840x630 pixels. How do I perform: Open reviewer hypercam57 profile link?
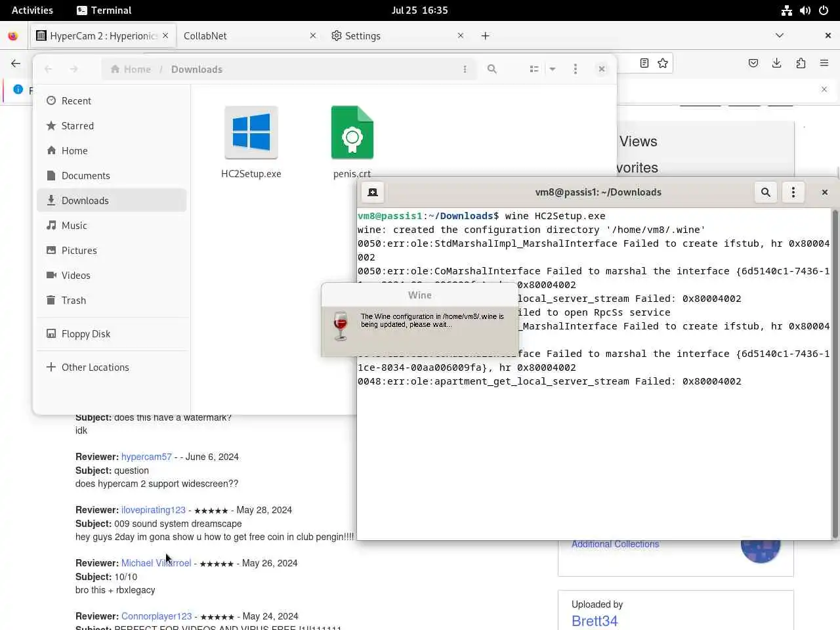pyautogui.click(x=146, y=457)
